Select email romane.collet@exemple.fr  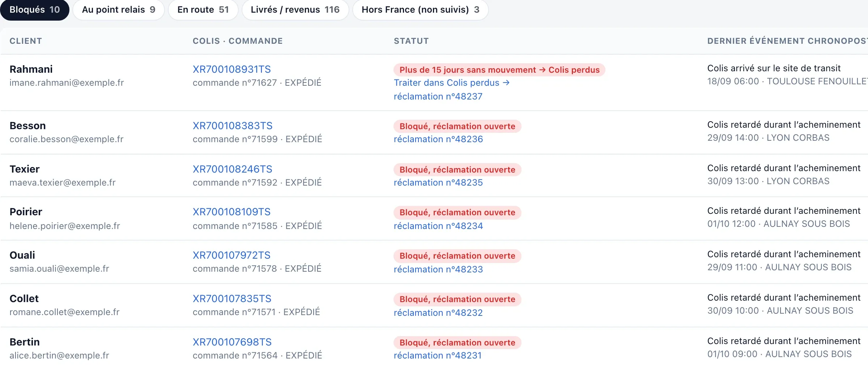[64, 312]
